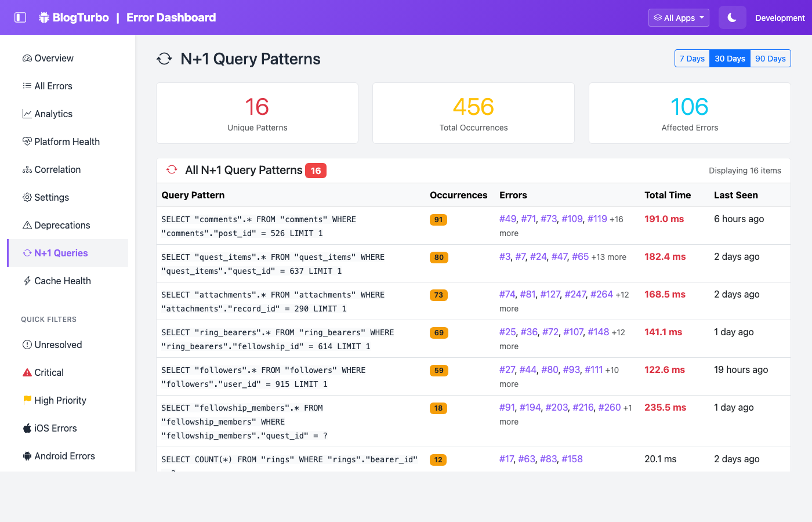This screenshot has width=812, height=522.
Task: Switch to the 7 Days range
Action: click(692, 58)
